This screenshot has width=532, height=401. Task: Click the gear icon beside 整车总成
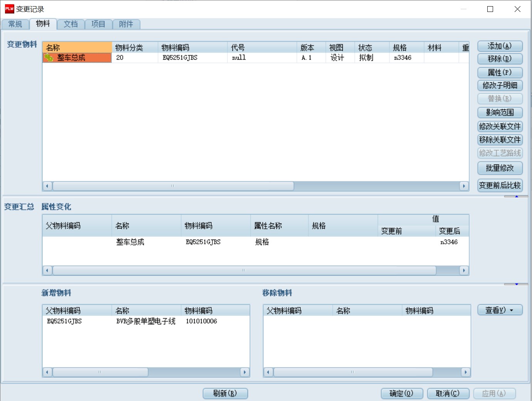point(49,58)
